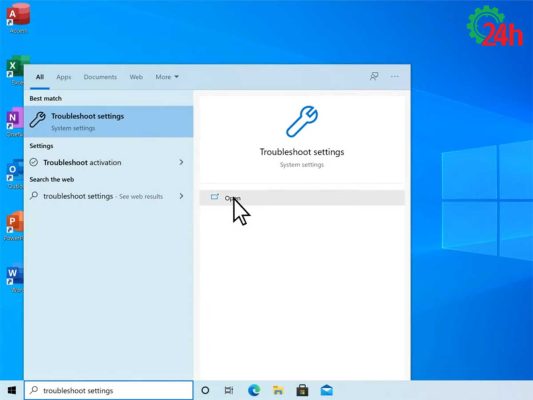This screenshot has width=533, height=400.
Task: Switch to the Web tab
Action: pyautogui.click(x=136, y=77)
